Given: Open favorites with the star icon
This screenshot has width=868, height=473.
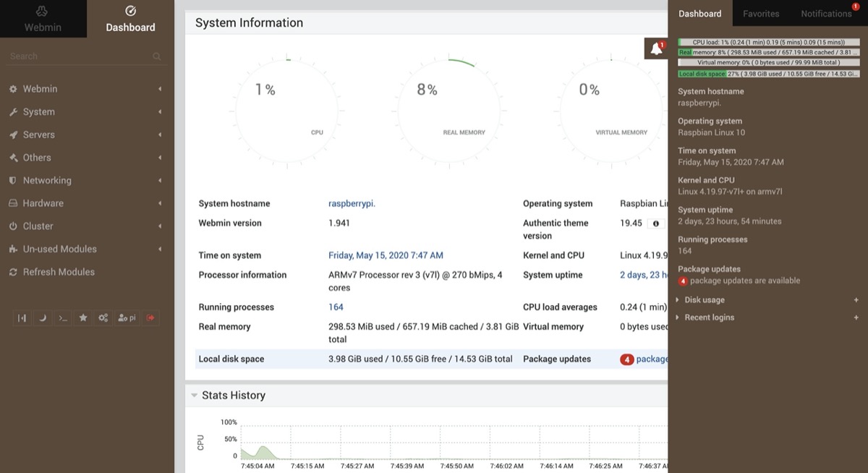Looking at the screenshot, I should [83, 318].
